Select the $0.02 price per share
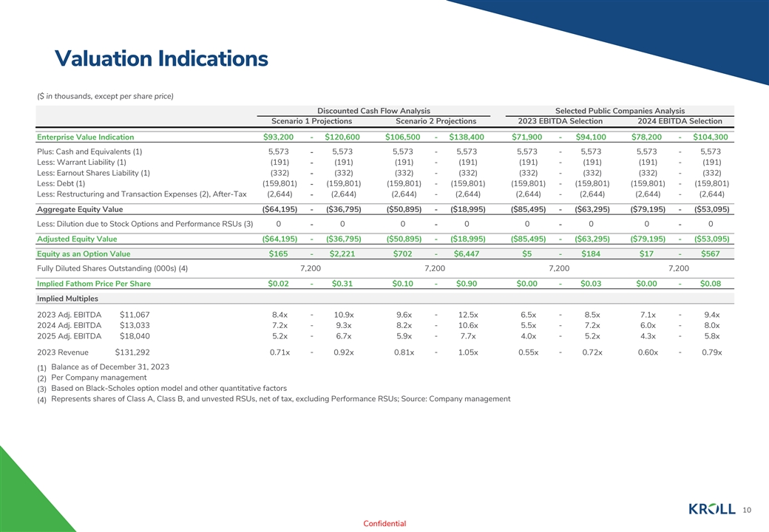Image resolution: width=769 pixels, height=532 pixels. (278, 284)
